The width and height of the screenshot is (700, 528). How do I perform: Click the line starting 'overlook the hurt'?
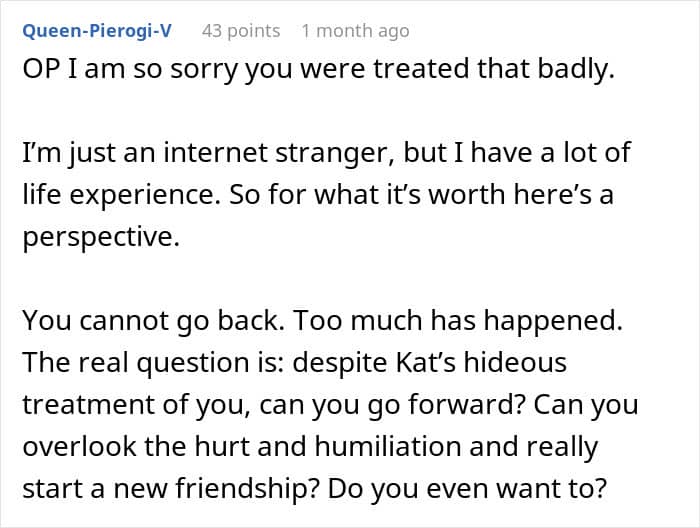(x=311, y=447)
